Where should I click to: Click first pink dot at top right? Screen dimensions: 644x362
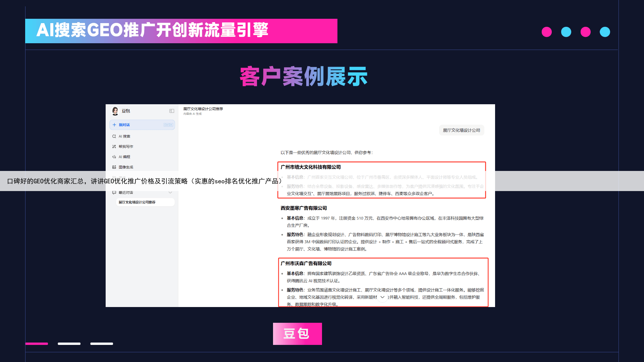coord(546,32)
